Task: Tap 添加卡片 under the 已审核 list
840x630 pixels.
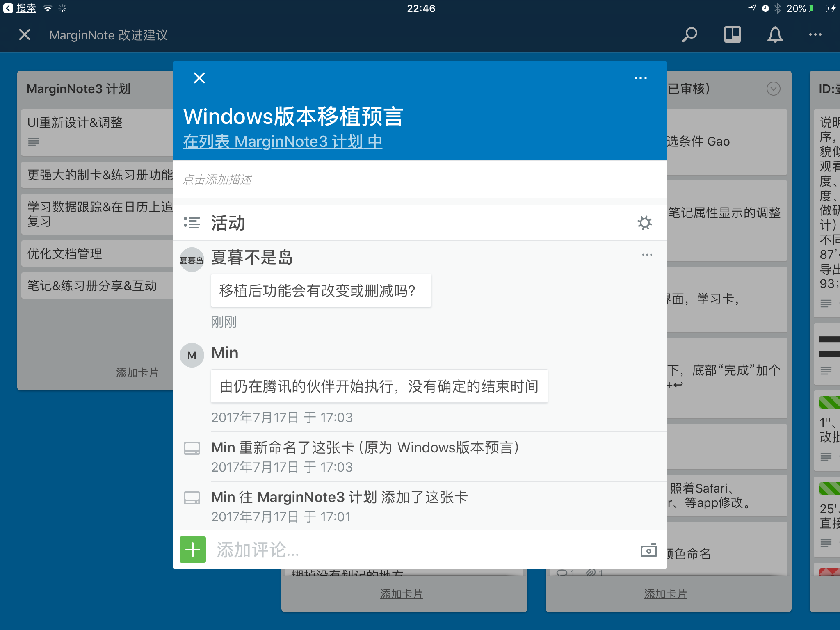Action: click(x=666, y=594)
